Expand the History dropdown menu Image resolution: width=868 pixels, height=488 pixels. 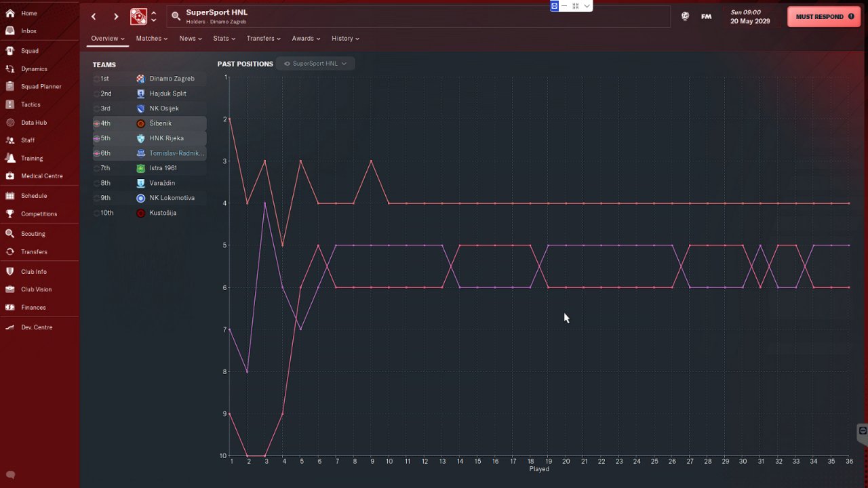coord(345,39)
